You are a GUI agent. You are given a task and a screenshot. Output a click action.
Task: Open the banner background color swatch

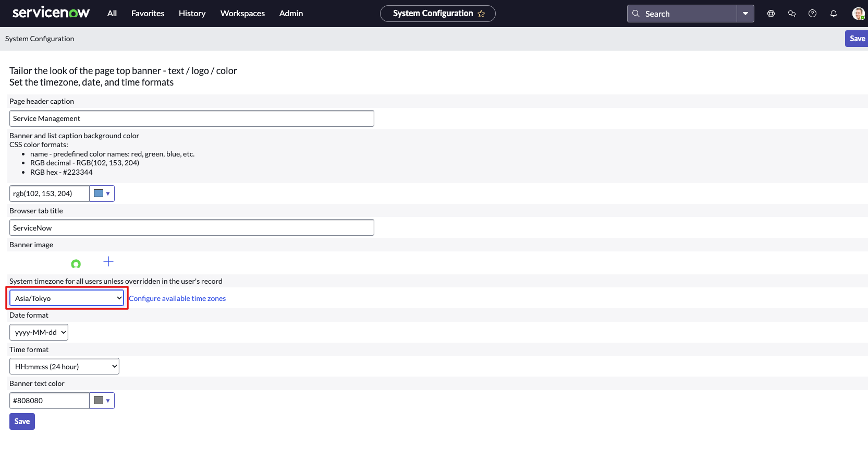pos(99,193)
